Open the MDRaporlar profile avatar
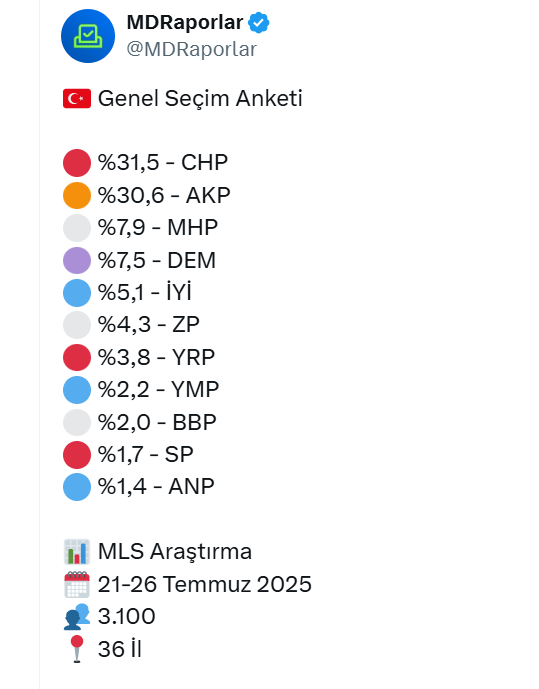Screen dimensions: 539x689 (88, 36)
